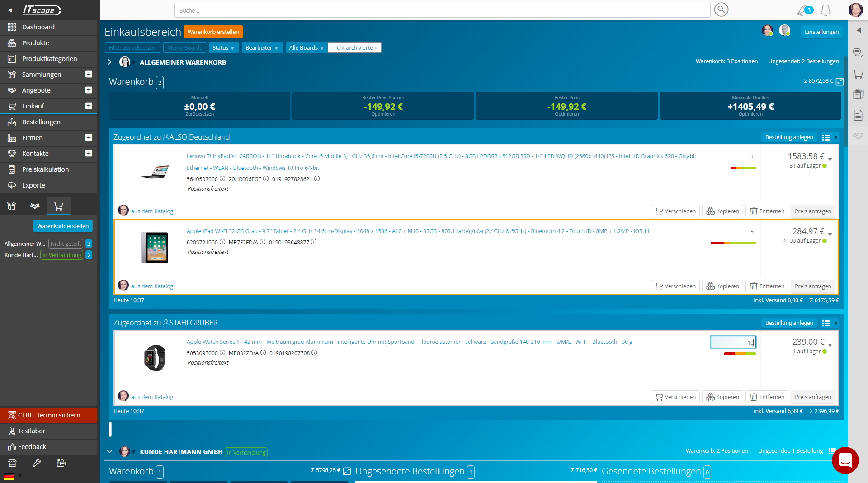
Task: Click the orange Warenkorb erstellen button
Action: point(213,32)
